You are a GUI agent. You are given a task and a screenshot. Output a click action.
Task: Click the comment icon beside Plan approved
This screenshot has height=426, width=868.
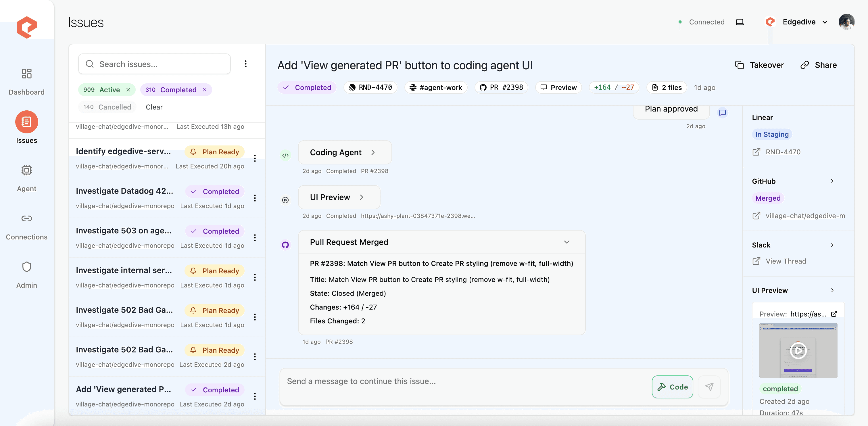723,113
